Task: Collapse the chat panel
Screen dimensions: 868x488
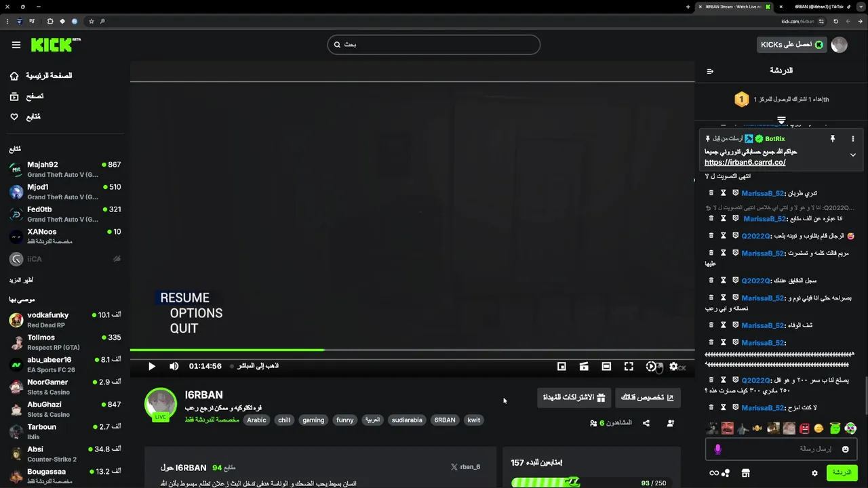Action: click(710, 71)
